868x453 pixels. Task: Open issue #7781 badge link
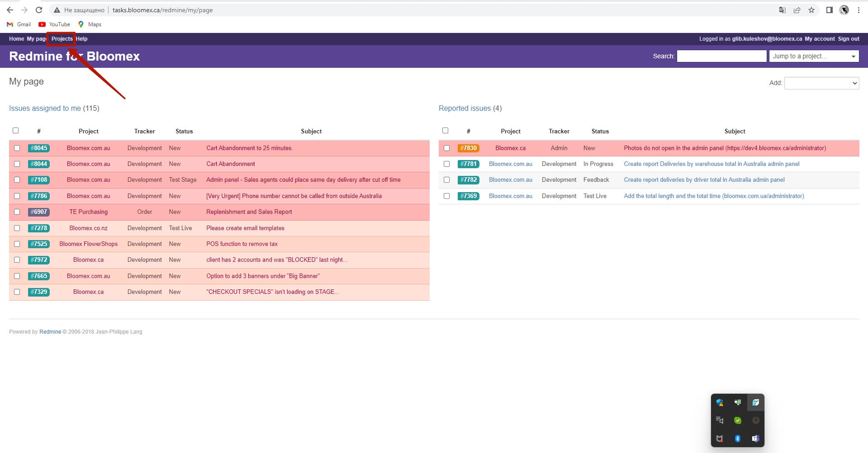coord(469,164)
